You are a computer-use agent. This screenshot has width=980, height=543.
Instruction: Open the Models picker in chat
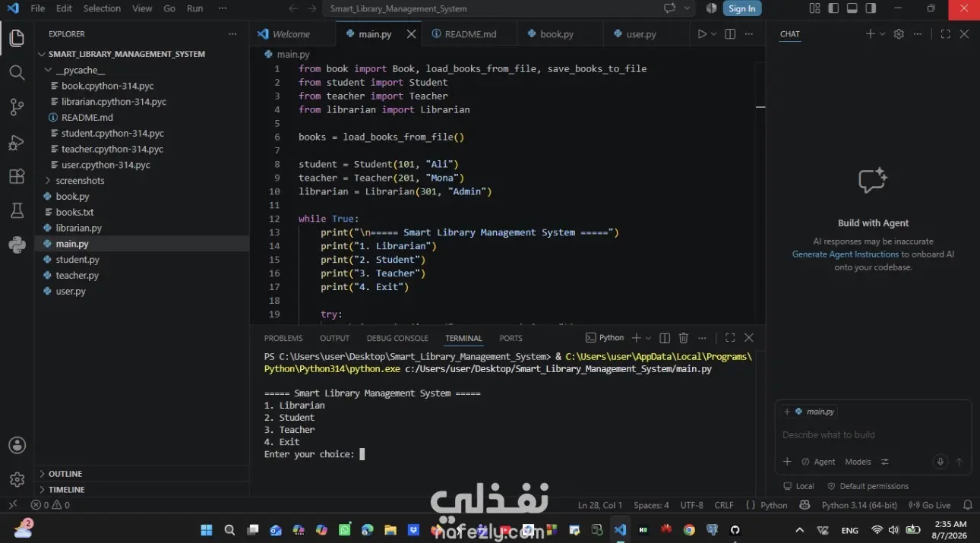pyautogui.click(x=858, y=462)
